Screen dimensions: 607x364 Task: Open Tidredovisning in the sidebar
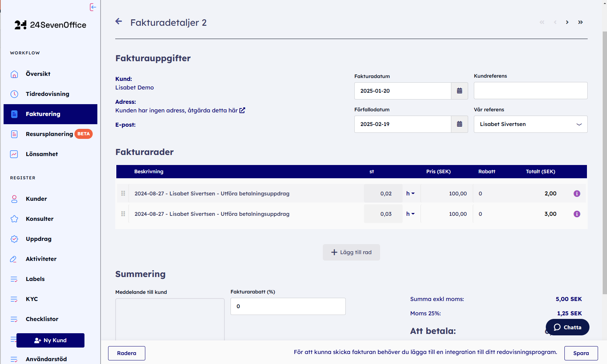click(x=47, y=94)
